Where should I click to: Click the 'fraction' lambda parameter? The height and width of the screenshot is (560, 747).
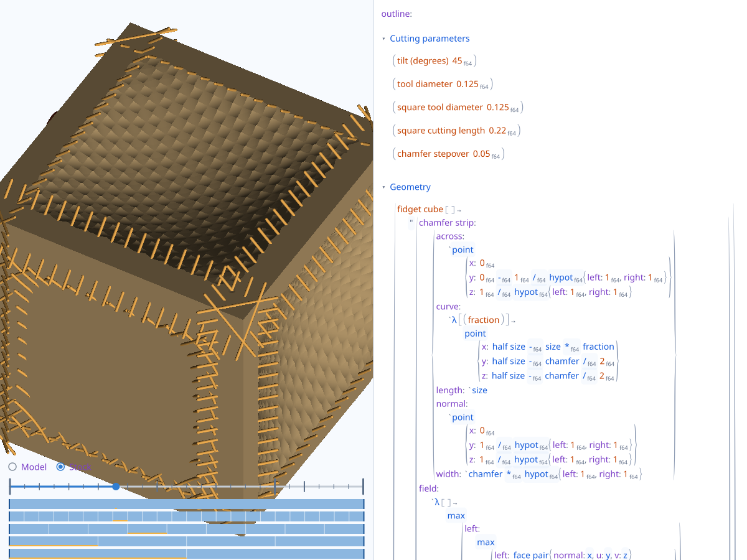point(484,320)
